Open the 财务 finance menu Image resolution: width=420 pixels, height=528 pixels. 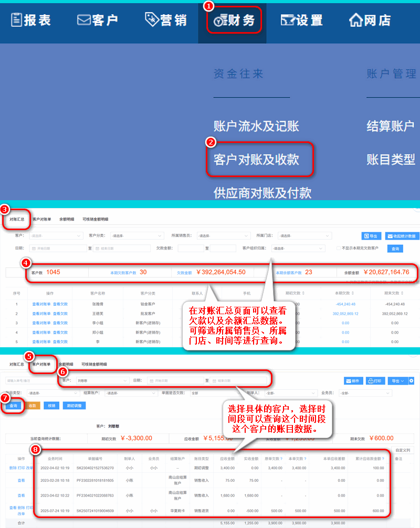pyautogui.click(x=234, y=20)
